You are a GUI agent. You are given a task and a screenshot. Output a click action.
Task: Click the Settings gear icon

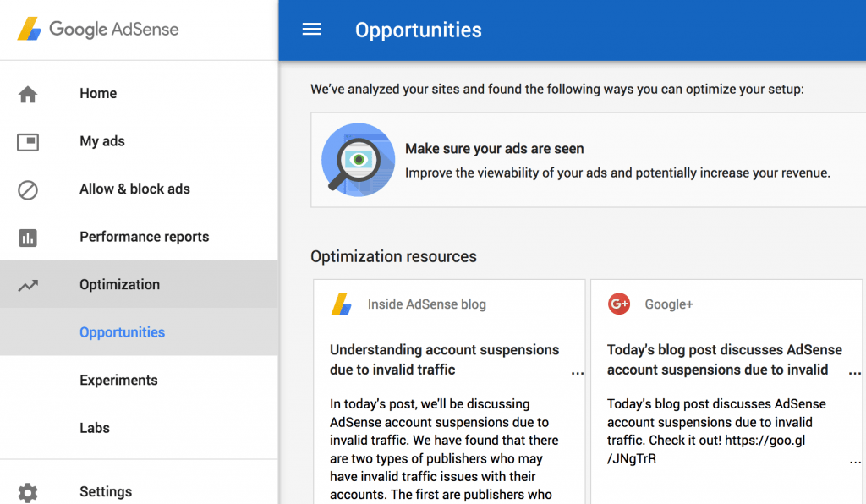pyautogui.click(x=28, y=492)
